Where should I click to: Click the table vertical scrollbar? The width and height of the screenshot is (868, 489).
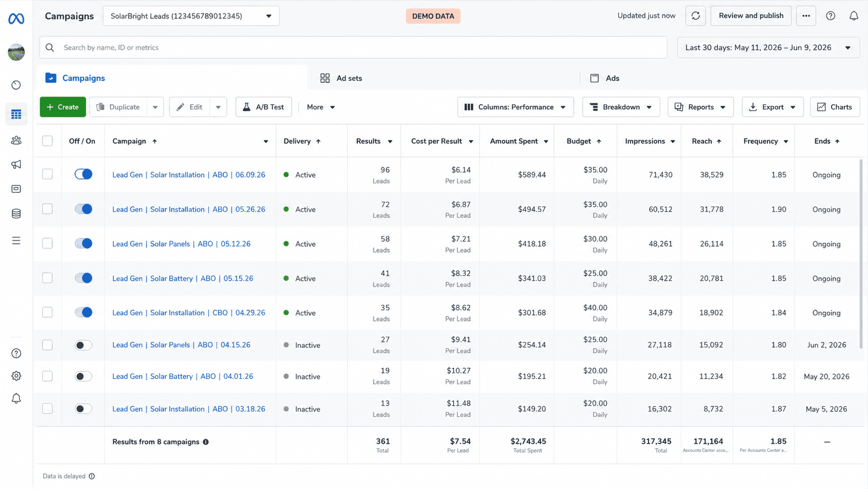[861, 254]
